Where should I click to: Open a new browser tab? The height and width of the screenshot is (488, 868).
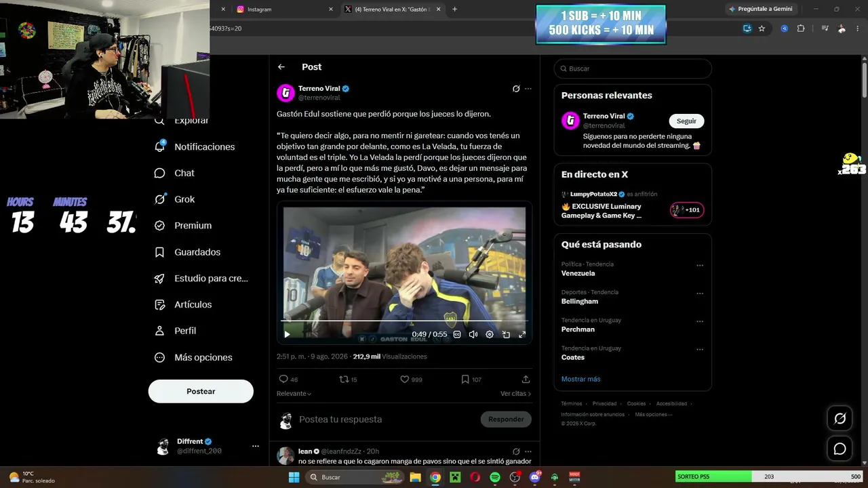[454, 9]
